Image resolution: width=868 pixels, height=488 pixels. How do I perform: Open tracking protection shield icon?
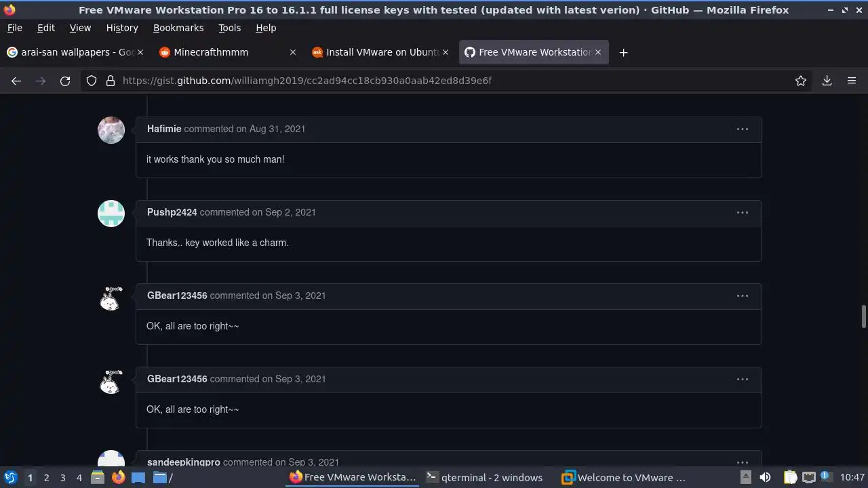[x=92, y=81]
